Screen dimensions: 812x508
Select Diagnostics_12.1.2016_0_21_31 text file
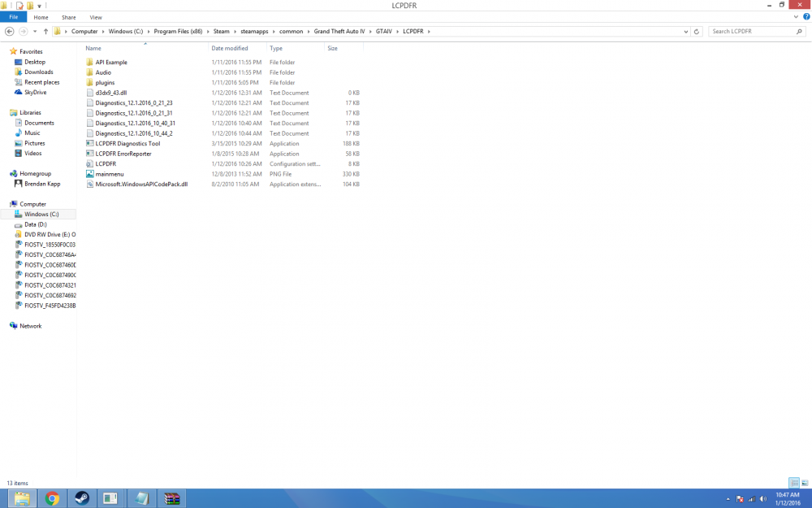pyautogui.click(x=134, y=113)
